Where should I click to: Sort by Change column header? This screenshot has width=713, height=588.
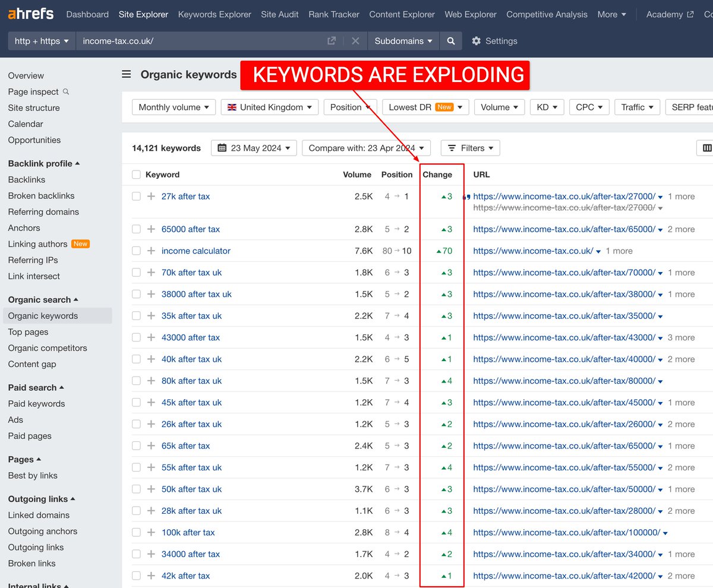[437, 175]
